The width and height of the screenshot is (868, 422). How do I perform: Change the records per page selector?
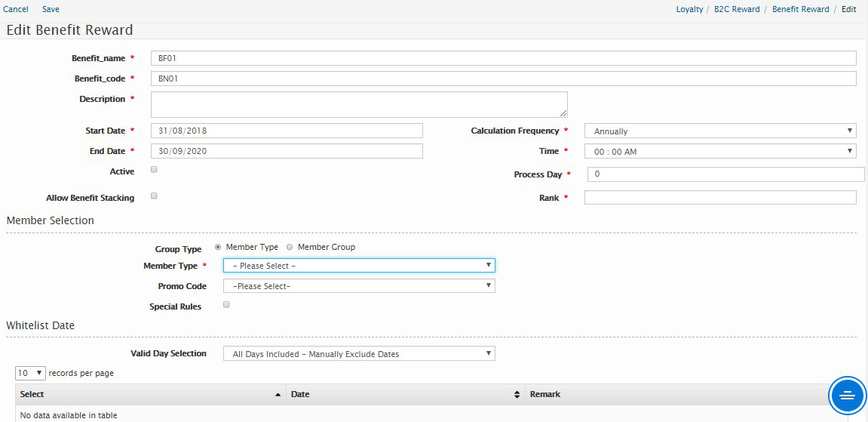(x=31, y=373)
